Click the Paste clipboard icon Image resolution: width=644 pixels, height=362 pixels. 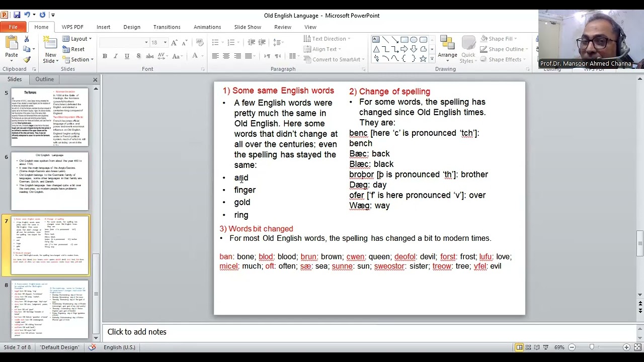(11, 43)
